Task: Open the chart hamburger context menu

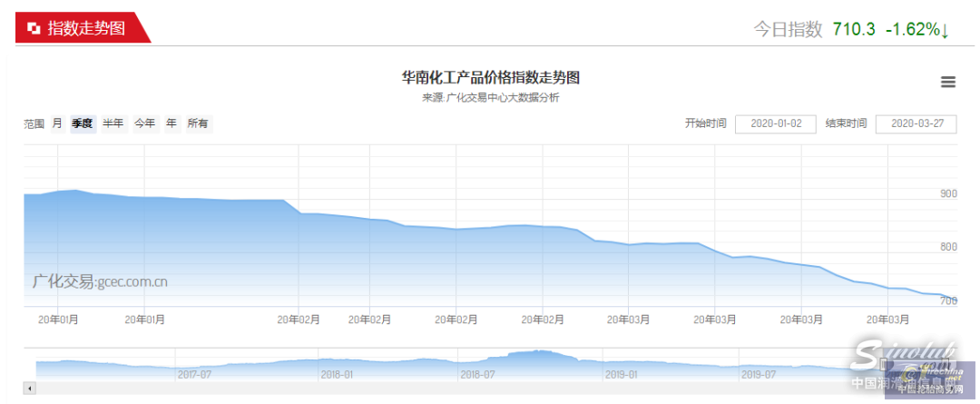Action: tap(948, 83)
